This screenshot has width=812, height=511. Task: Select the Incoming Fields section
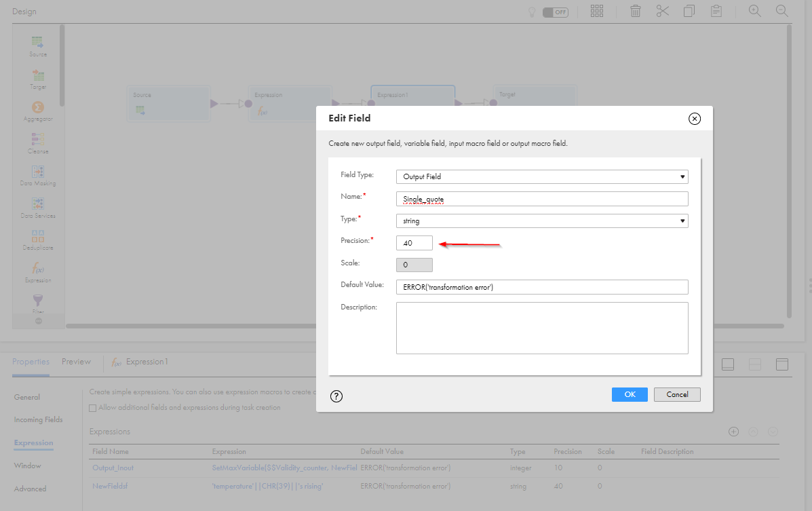(x=38, y=420)
